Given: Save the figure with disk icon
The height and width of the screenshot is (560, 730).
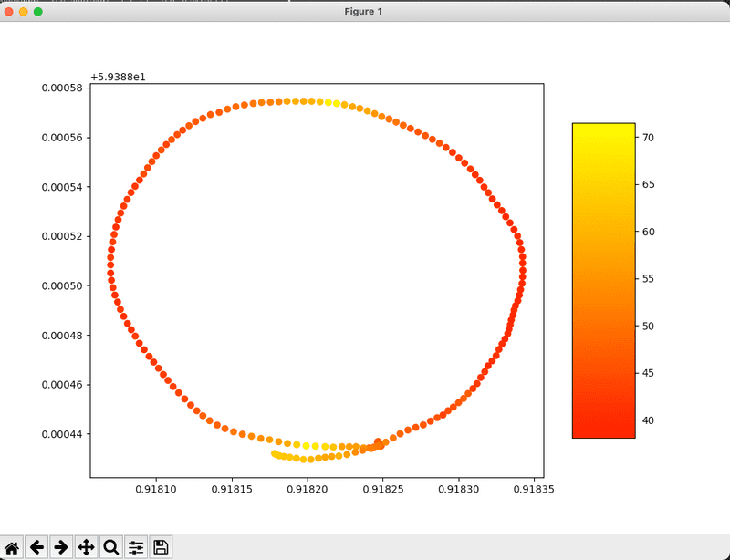Looking at the screenshot, I should point(161,546).
